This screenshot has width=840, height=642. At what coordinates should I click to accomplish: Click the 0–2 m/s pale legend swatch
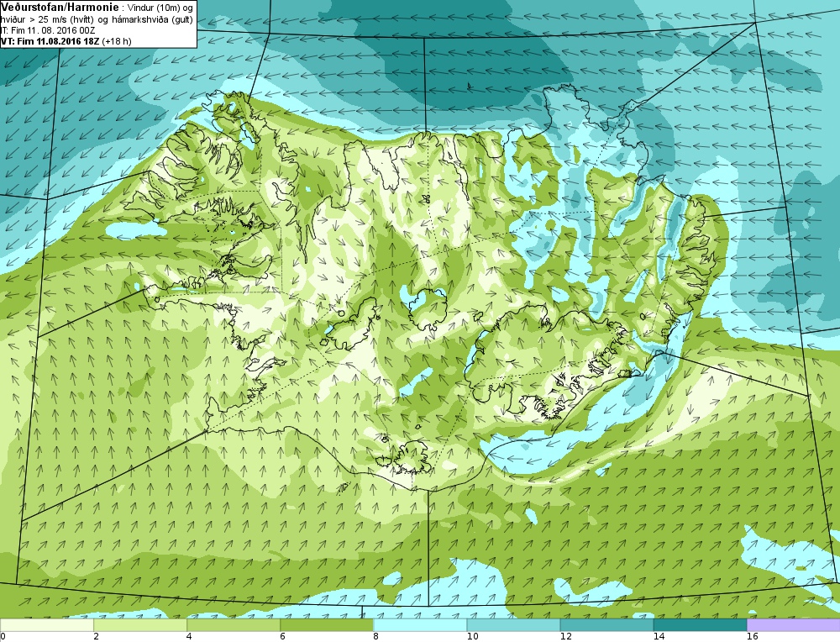pos(46,625)
